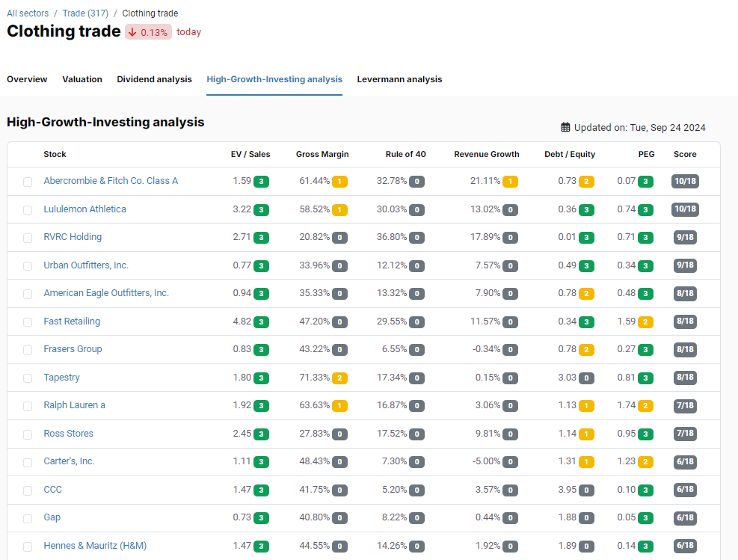Toggle the Gap row checkbox

coord(28,518)
